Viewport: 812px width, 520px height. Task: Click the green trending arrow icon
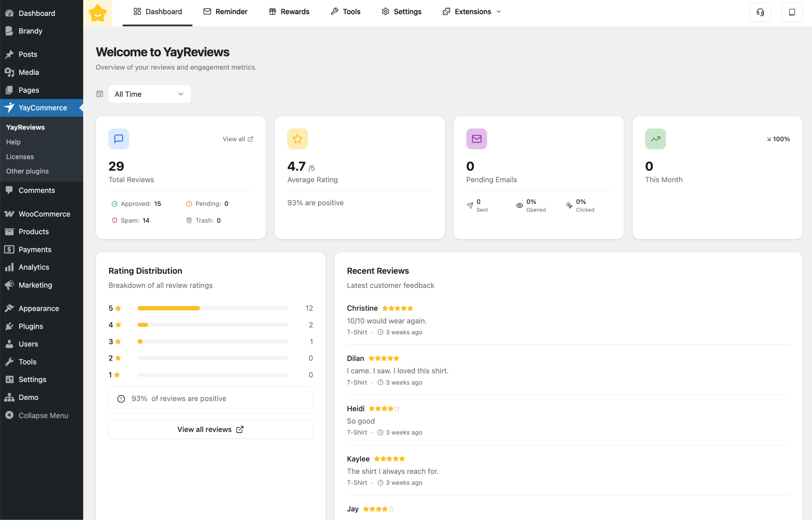(655, 139)
